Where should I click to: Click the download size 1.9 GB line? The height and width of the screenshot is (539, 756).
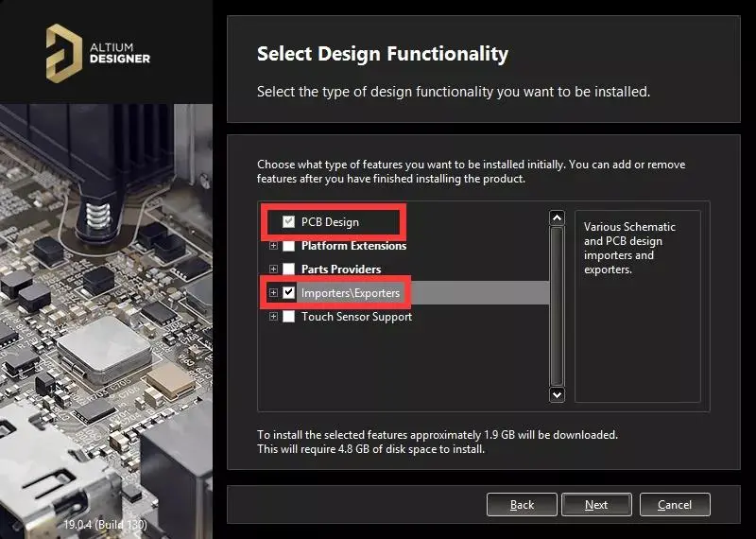pyautogui.click(x=438, y=435)
